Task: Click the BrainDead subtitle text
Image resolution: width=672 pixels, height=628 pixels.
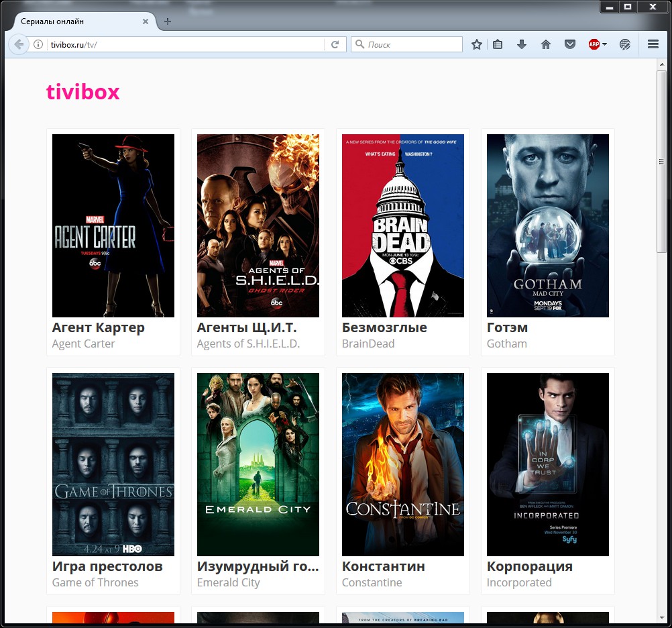Action: coord(368,344)
